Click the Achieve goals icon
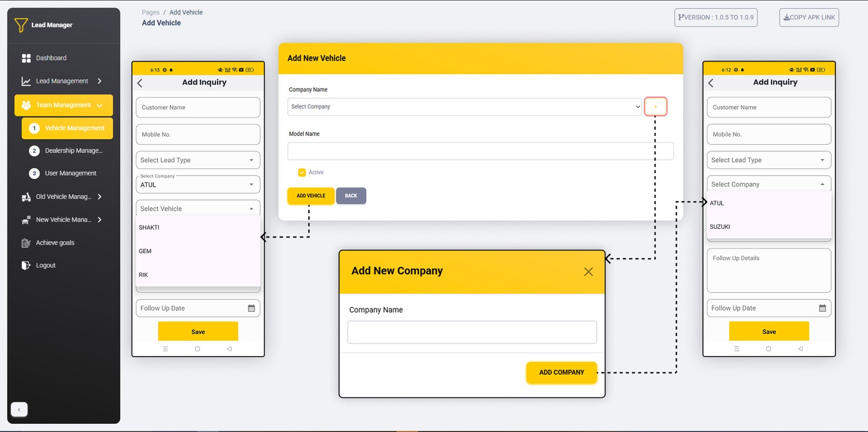868x432 pixels. 26,243
